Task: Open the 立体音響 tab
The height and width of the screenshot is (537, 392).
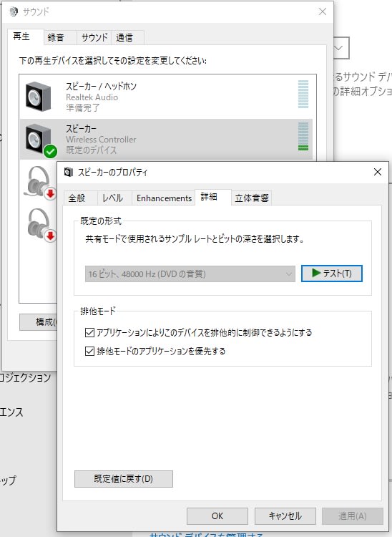Action: pyautogui.click(x=252, y=198)
